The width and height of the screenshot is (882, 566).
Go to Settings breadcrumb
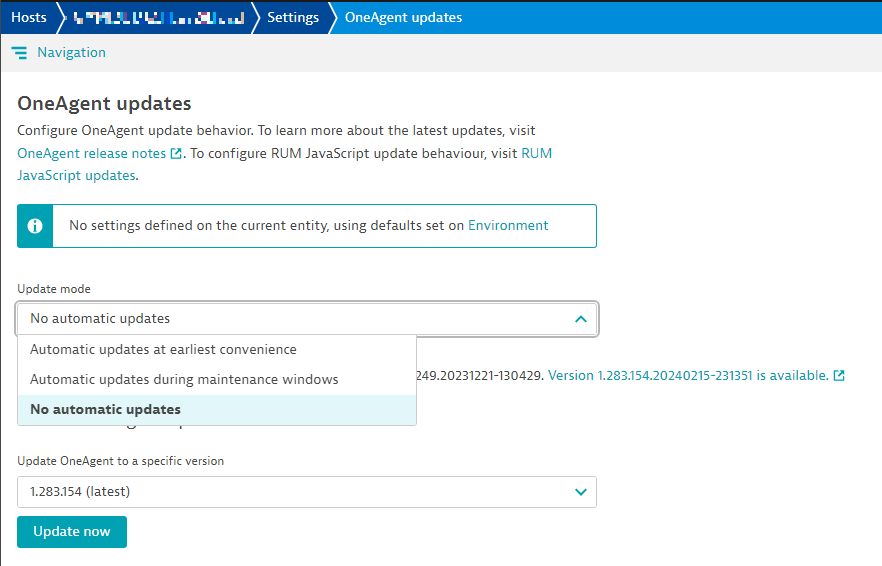(x=292, y=17)
